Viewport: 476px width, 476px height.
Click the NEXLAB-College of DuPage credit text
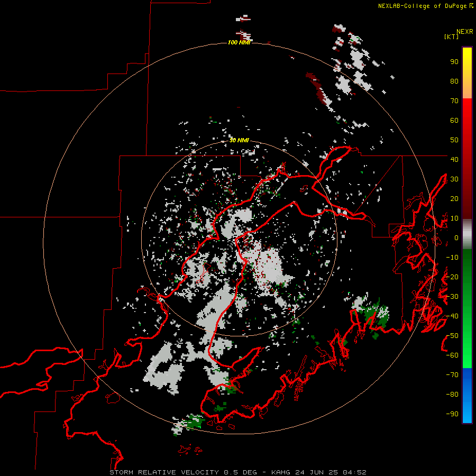pos(423,6)
